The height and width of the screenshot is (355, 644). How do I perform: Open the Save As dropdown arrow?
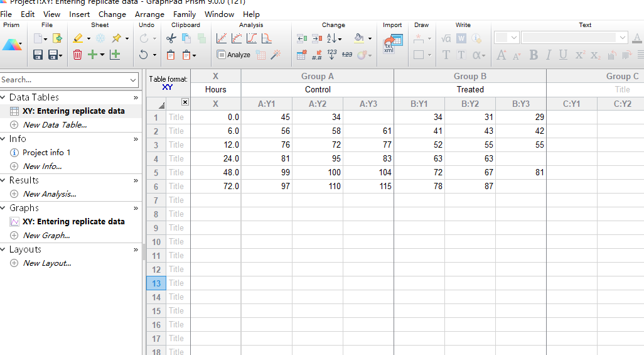click(x=61, y=55)
